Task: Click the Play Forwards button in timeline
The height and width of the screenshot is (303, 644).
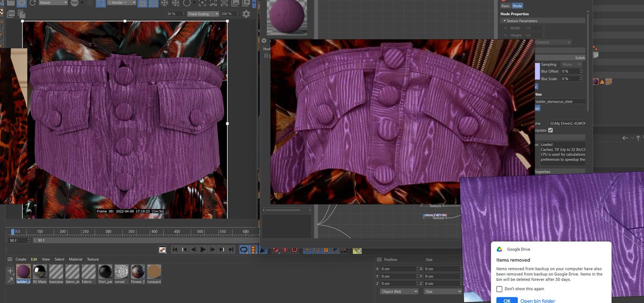Action: click(x=203, y=249)
